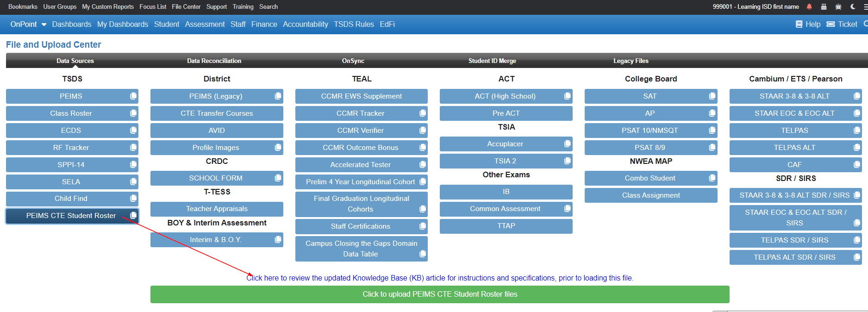Screen dimensions: 868x312
Task: Select Prelim 4 Year Longitudinal Cohort
Action: tap(362, 181)
